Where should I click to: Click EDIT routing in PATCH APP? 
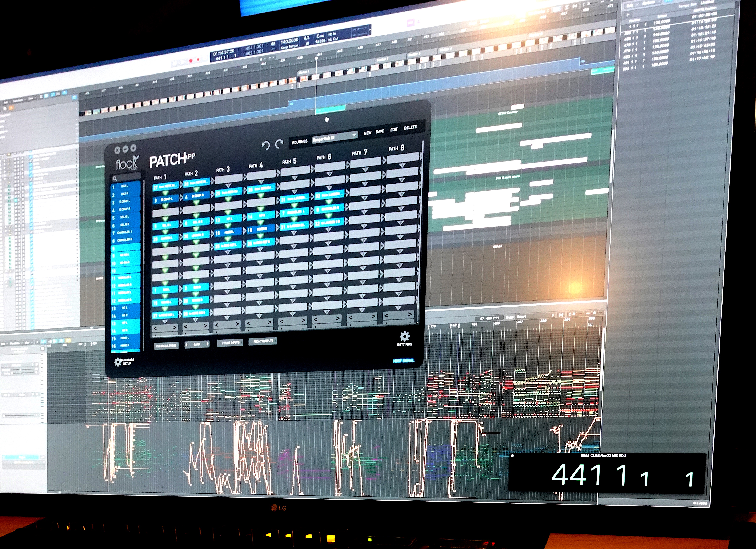[x=394, y=129]
